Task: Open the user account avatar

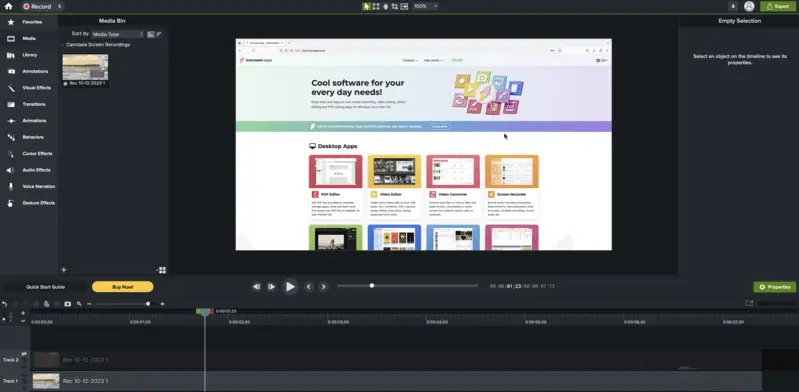Action: click(749, 6)
